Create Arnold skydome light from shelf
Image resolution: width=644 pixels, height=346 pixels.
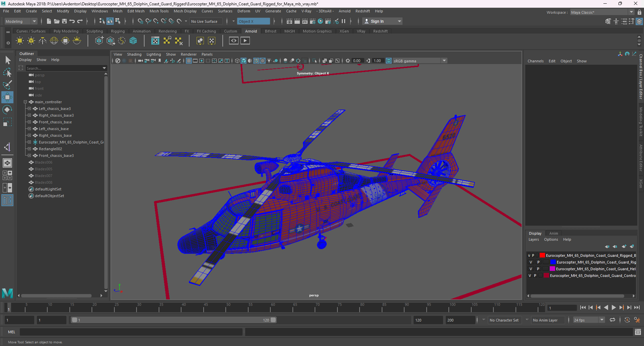click(54, 41)
